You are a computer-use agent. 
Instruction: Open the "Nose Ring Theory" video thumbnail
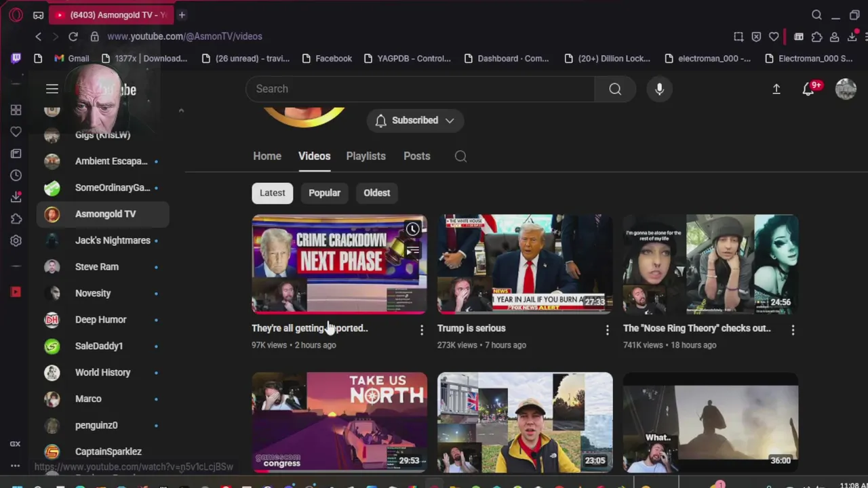coord(711,264)
